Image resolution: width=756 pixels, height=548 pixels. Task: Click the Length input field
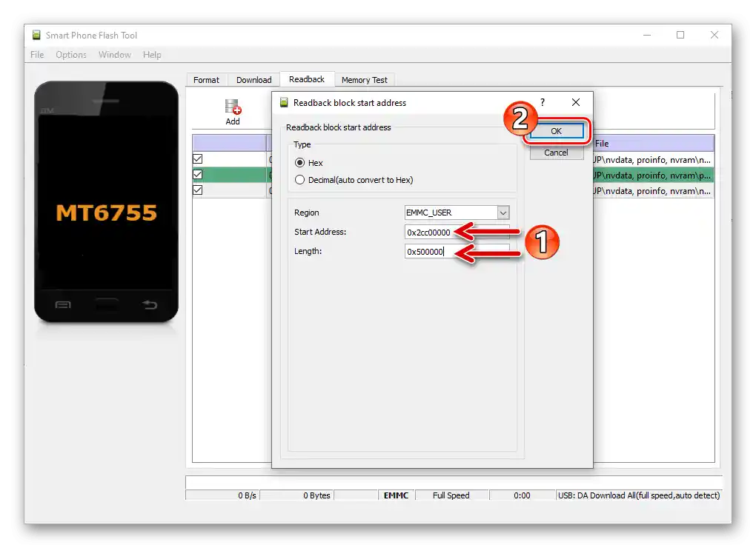457,251
